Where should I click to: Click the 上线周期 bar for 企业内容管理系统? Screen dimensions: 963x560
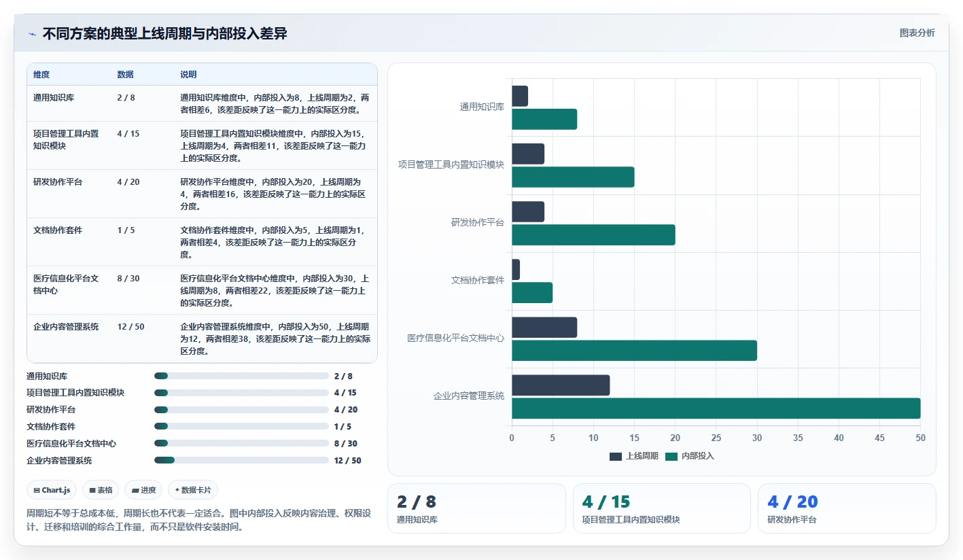[561, 385]
